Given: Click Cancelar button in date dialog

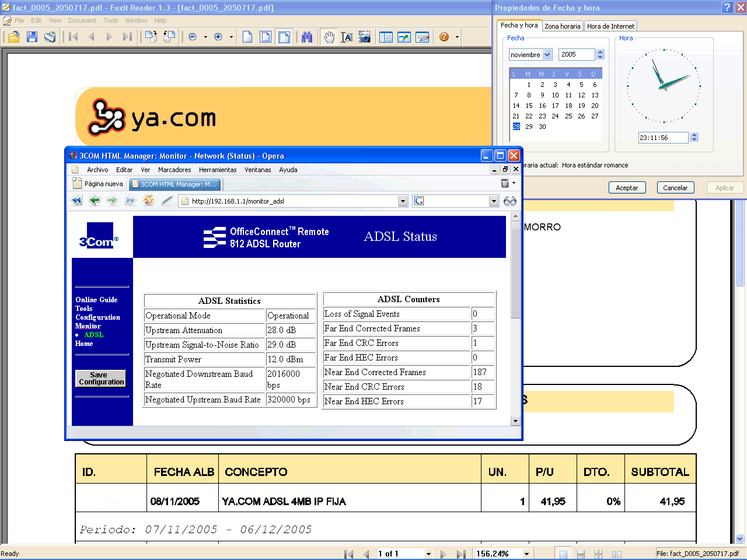Looking at the screenshot, I should [675, 188].
